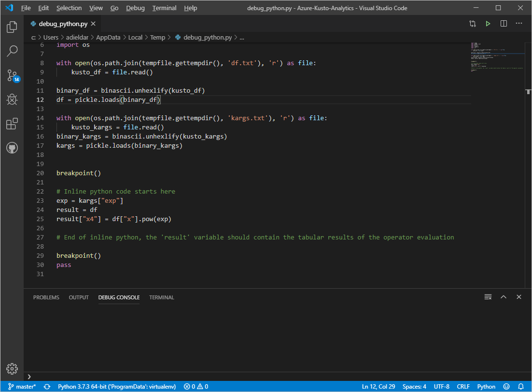Open the Explorer sidebar icon

point(12,27)
